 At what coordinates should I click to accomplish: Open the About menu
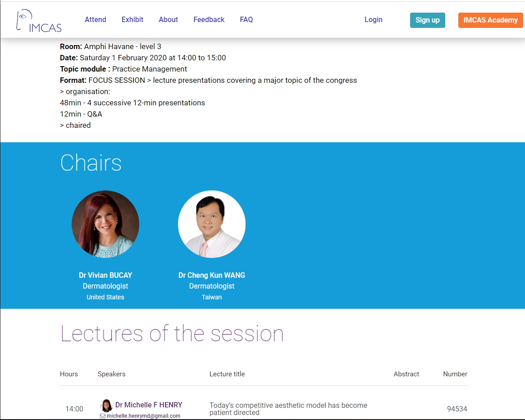pyautogui.click(x=168, y=20)
